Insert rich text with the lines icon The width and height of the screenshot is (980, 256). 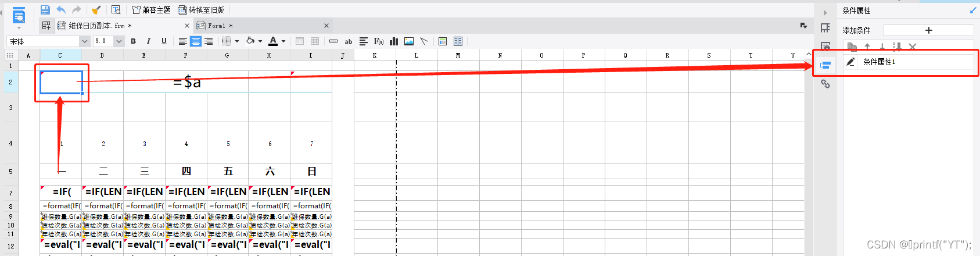[x=364, y=41]
